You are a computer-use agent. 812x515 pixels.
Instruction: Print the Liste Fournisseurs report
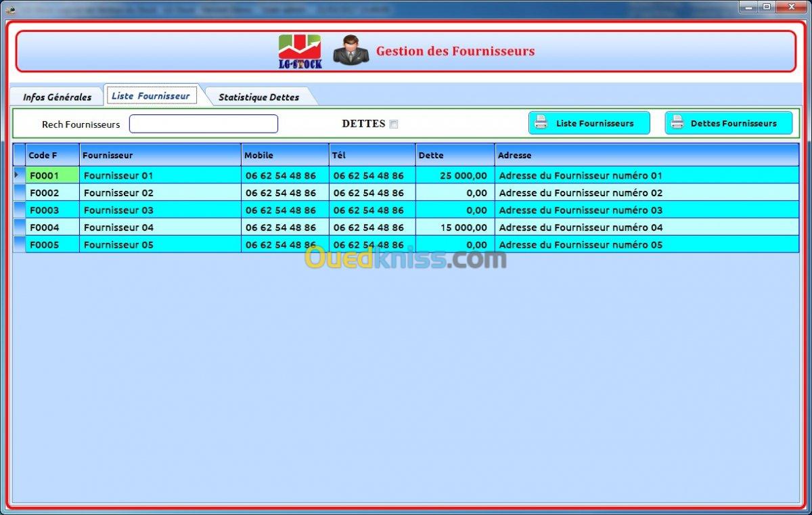589,123
